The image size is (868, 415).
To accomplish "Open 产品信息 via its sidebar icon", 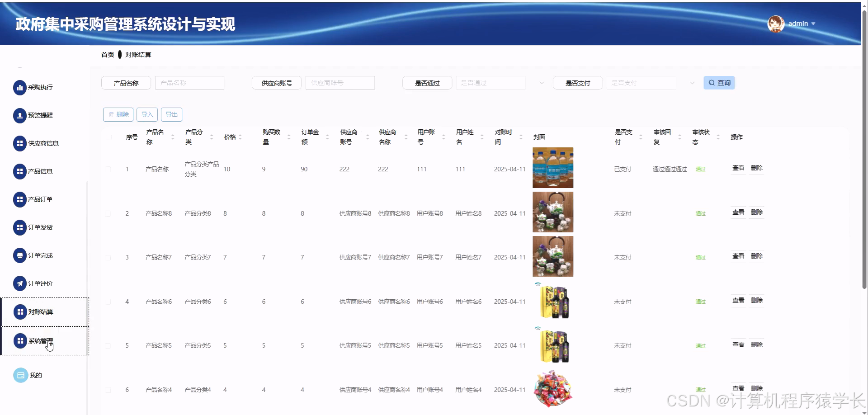I will tap(19, 171).
